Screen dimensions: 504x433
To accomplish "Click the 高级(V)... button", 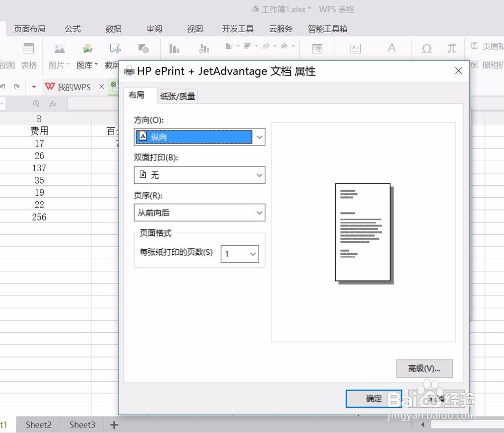I will tap(424, 369).
